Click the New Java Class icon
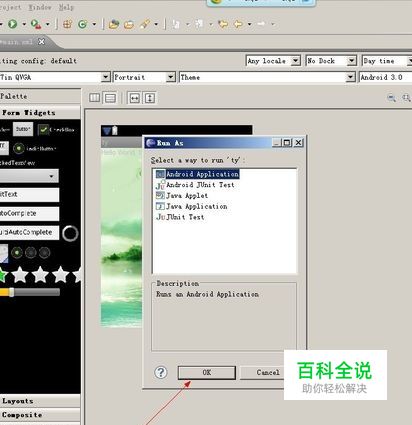 82,24
